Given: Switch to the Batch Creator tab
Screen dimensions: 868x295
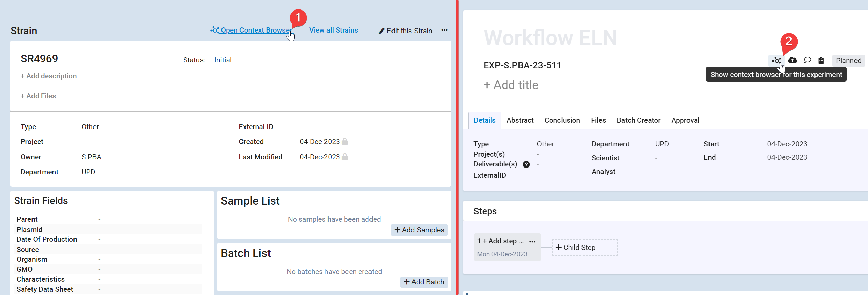Looking at the screenshot, I should point(638,120).
